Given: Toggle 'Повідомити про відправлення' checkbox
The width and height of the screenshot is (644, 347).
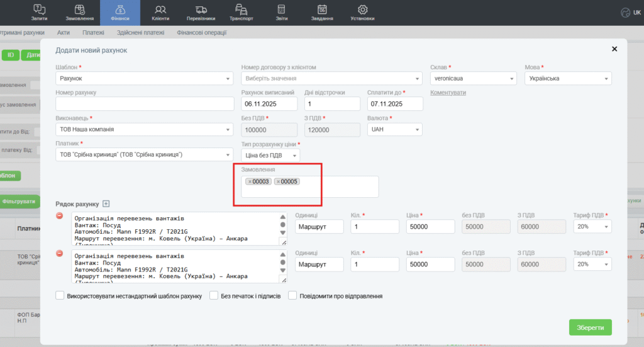Looking at the screenshot, I should click(x=292, y=295).
